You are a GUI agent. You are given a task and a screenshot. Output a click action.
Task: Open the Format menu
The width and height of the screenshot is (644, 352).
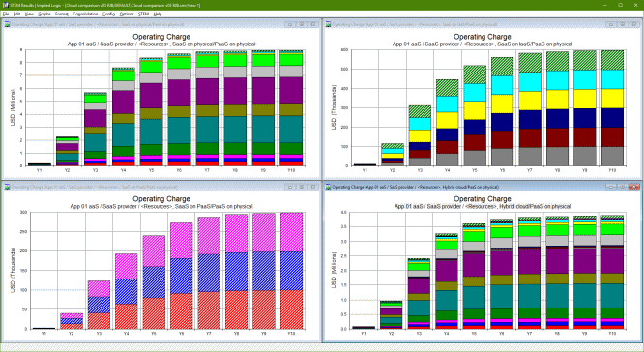coord(62,14)
